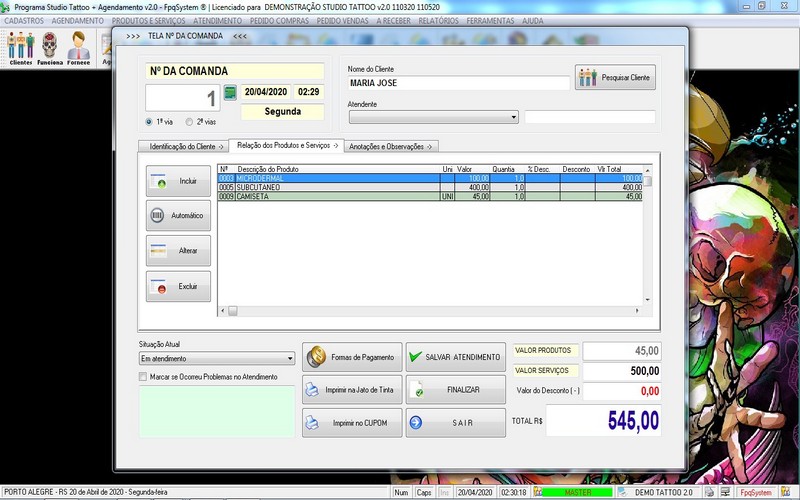Open the Clientes toolbar icon
Screen dimensions: 800x500
tap(20, 48)
